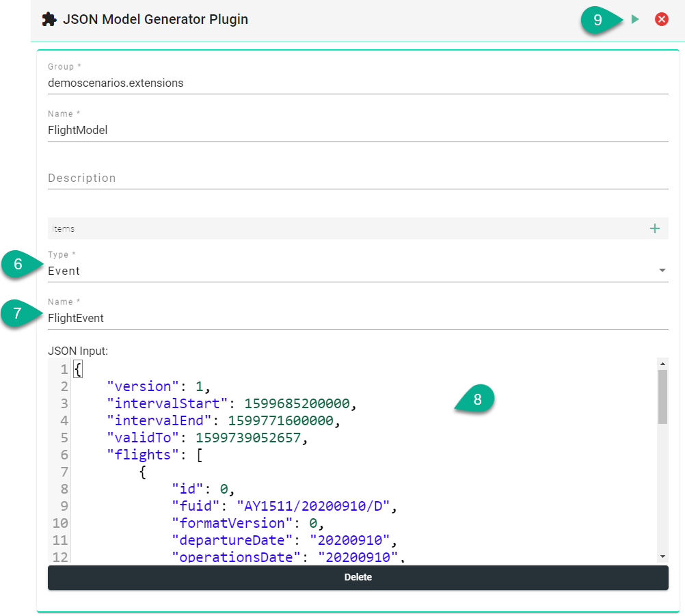Viewport: 685px width, 616px height.
Task: Click the green callout badge 6
Action: tap(18, 264)
